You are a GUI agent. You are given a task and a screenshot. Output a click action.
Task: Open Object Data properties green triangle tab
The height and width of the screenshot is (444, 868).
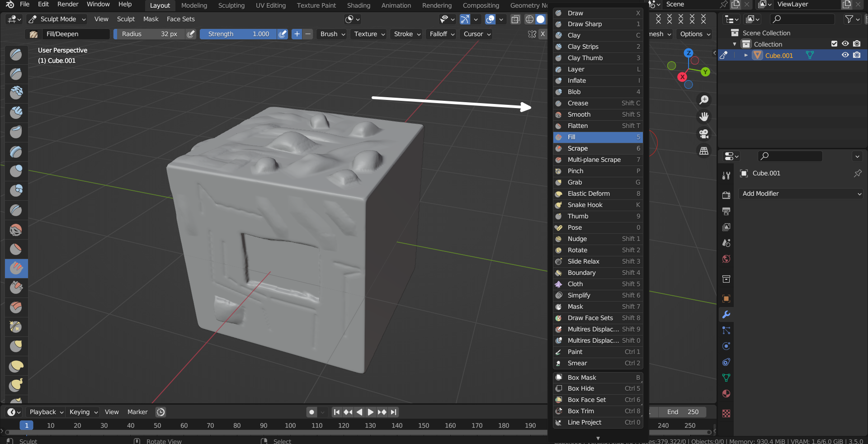(726, 378)
